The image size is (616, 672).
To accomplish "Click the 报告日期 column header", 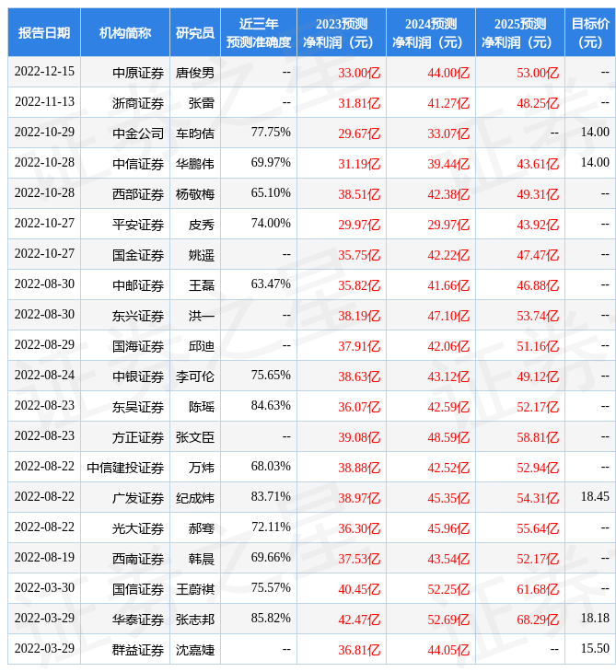I will click(44, 32).
